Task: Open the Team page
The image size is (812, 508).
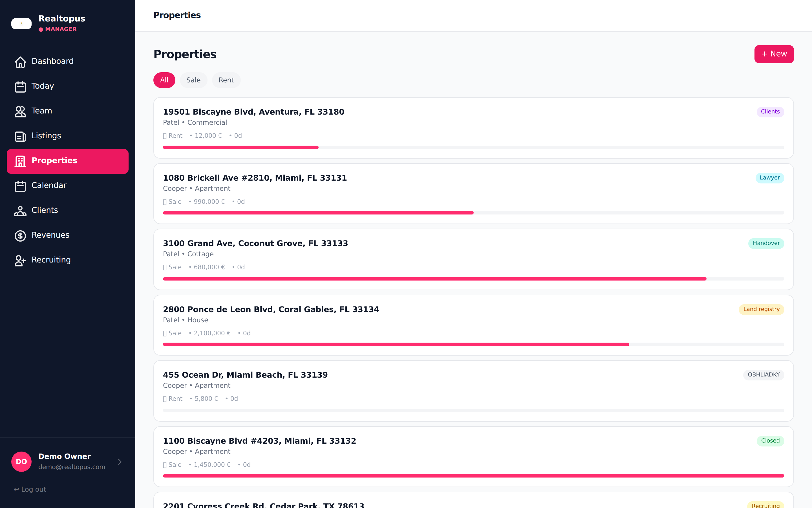Action: [67, 111]
